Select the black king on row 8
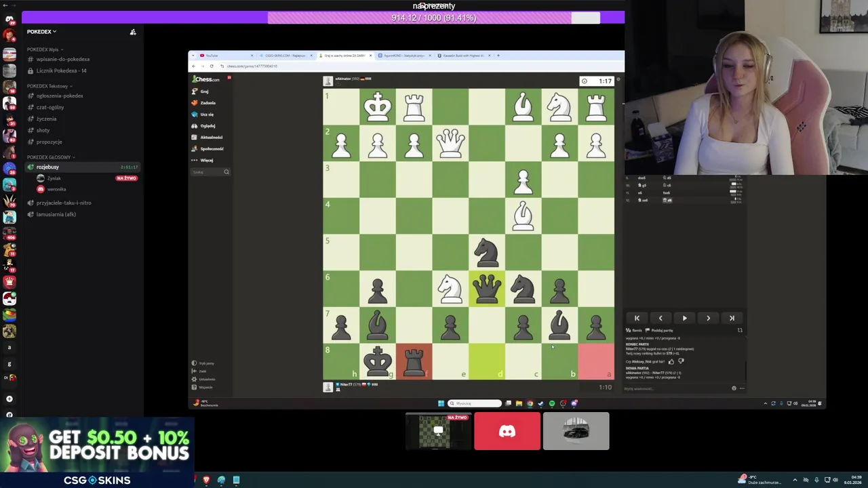Image resolution: width=868 pixels, height=488 pixels. (x=377, y=361)
